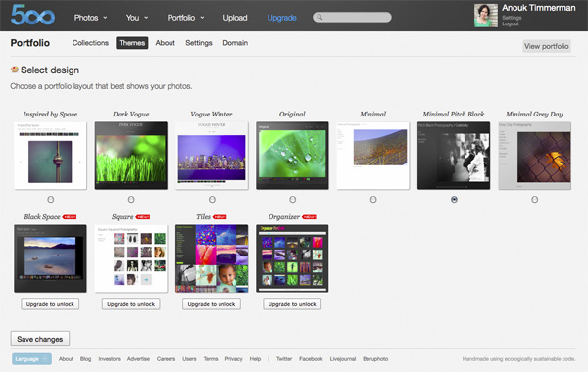Select the Minimal Pitch Black radio button

[454, 200]
